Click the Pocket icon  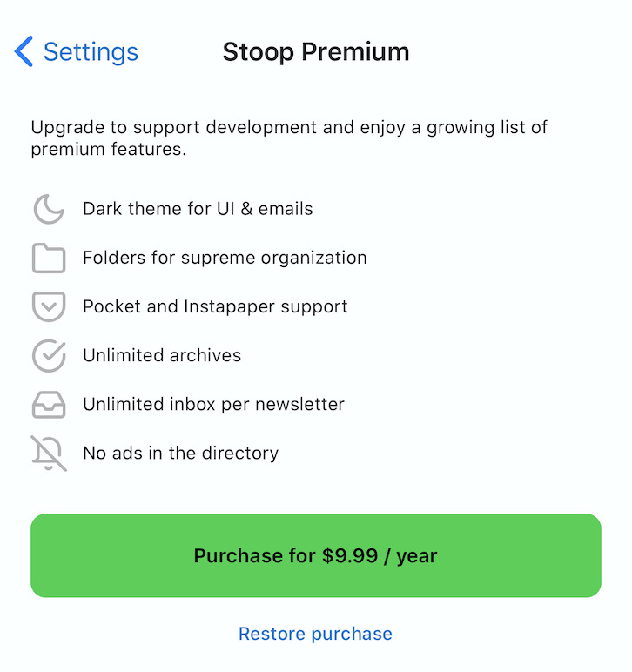[49, 306]
